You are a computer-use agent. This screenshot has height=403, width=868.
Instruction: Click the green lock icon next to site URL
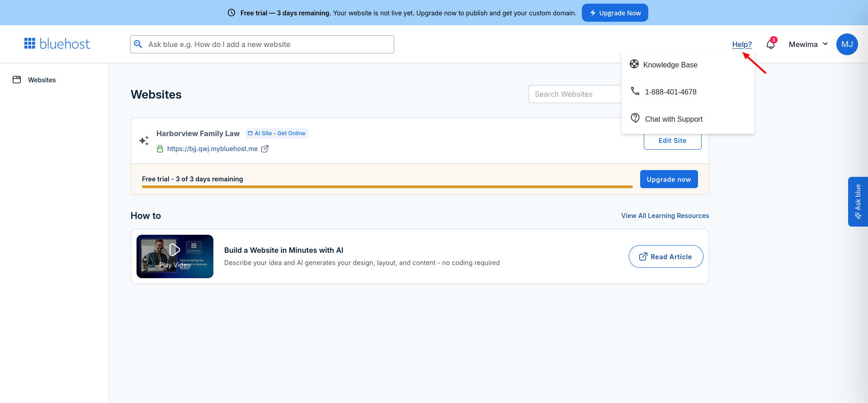160,149
